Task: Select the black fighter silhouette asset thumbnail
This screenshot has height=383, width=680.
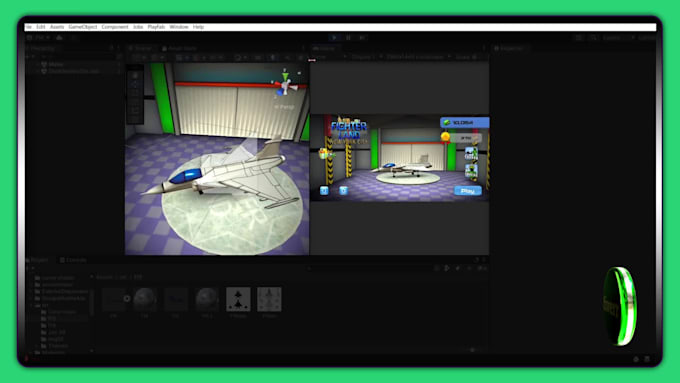Action: pos(238,299)
